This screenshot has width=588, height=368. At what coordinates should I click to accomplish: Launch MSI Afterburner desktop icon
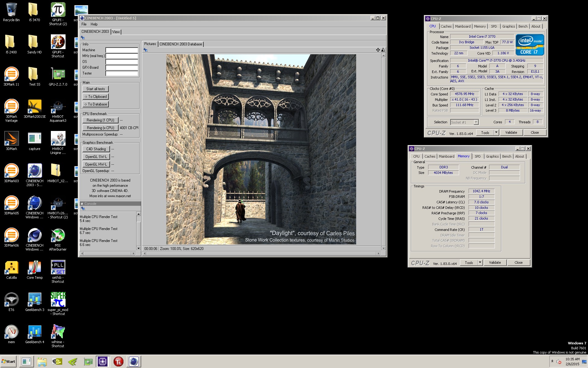tap(58, 240)
